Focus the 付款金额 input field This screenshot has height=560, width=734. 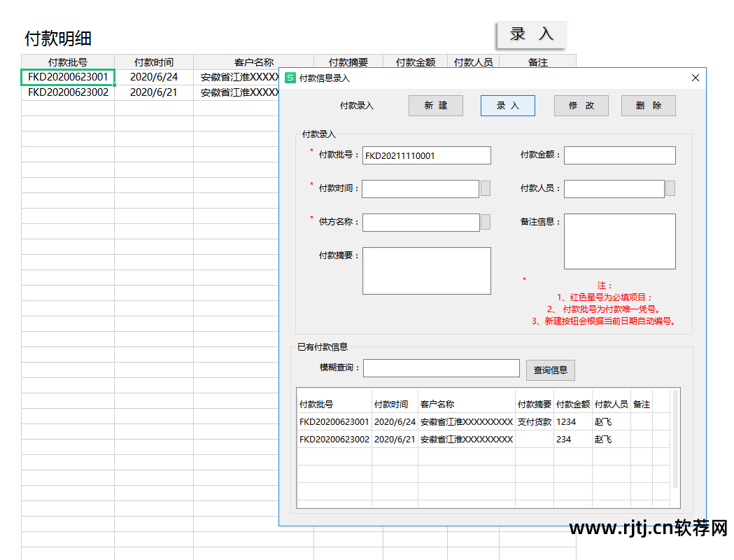[x=620, y=155]
